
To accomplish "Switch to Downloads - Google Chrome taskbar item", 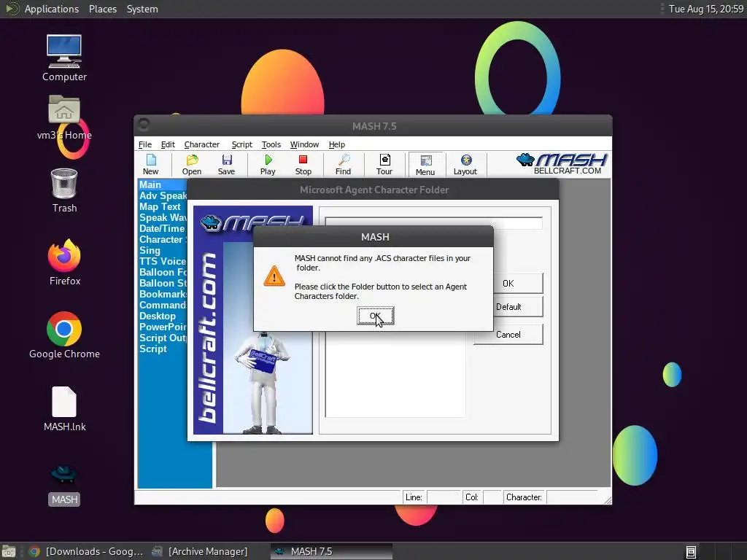I will point(86,551).
